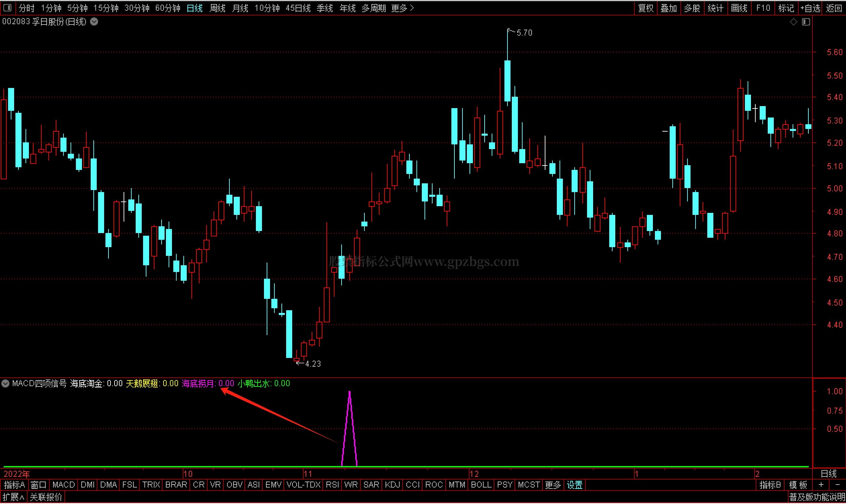Toggle the split window icon at chart top-right
This screenshot has width=846, height=504.
click(x=806, y=22)
